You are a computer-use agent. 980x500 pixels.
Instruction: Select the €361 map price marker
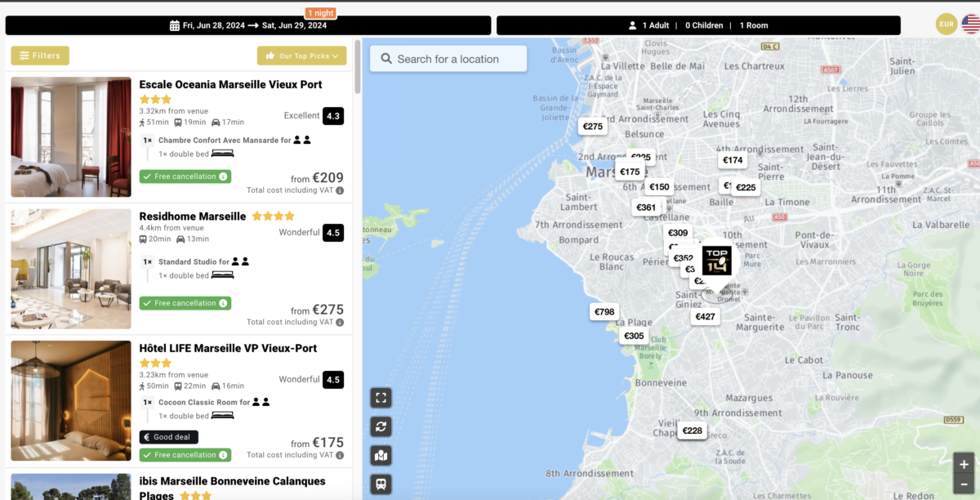tap(646, 208)
